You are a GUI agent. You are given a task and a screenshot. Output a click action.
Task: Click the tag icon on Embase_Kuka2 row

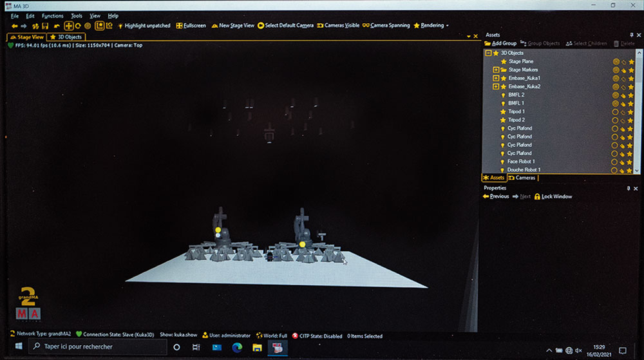point(623,86)
